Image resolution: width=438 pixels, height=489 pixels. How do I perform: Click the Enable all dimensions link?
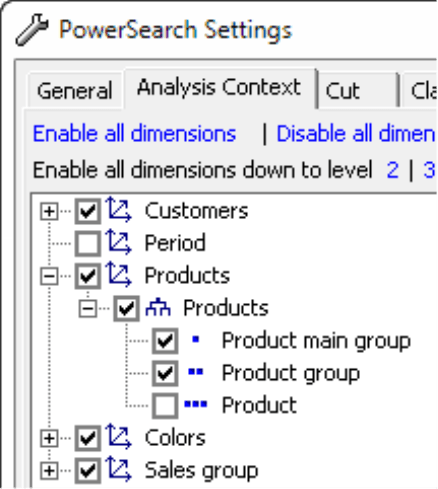134,134
